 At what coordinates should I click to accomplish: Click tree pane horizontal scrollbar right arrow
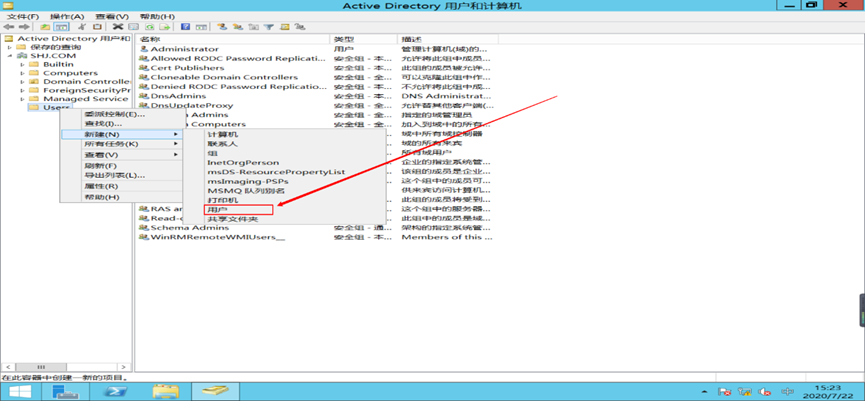click(x=125, y=367)
